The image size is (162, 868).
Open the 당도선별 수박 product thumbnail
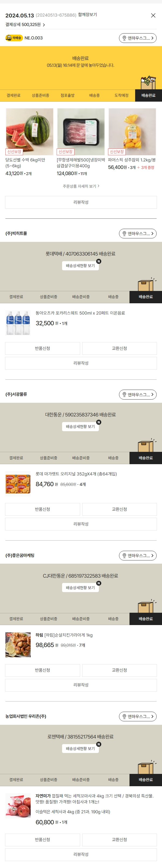coord(30,131)
